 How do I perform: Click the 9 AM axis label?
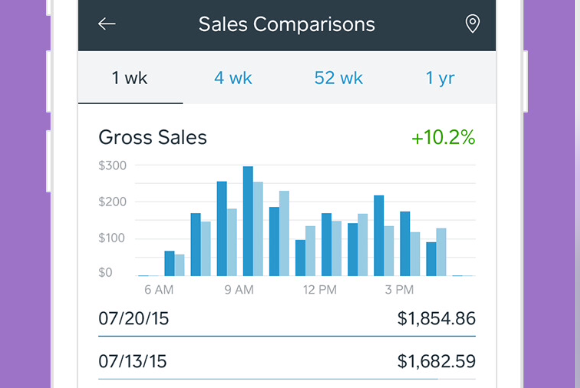(239, 290)
